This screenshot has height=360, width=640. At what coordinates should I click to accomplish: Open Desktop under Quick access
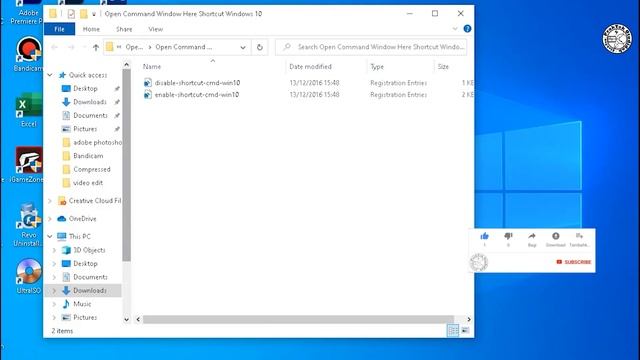pos(85,89)
